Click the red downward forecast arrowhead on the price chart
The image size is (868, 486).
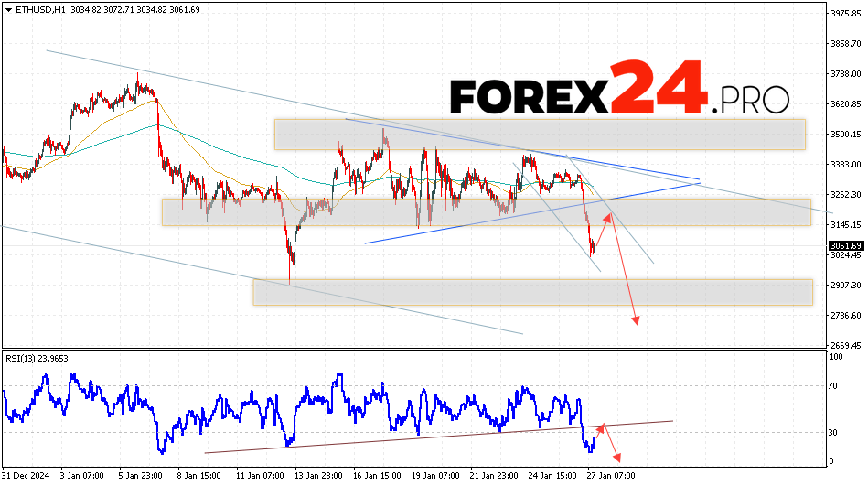[636, 319]
